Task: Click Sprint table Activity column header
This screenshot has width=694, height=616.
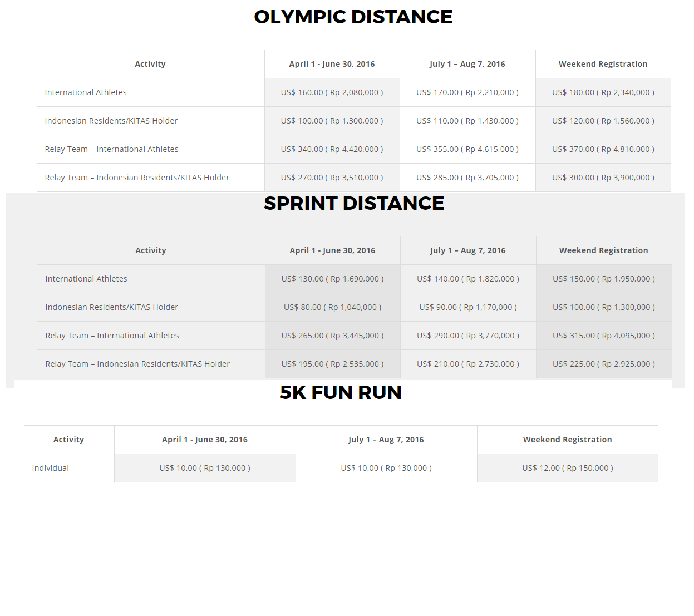Action: pos(151,250)
